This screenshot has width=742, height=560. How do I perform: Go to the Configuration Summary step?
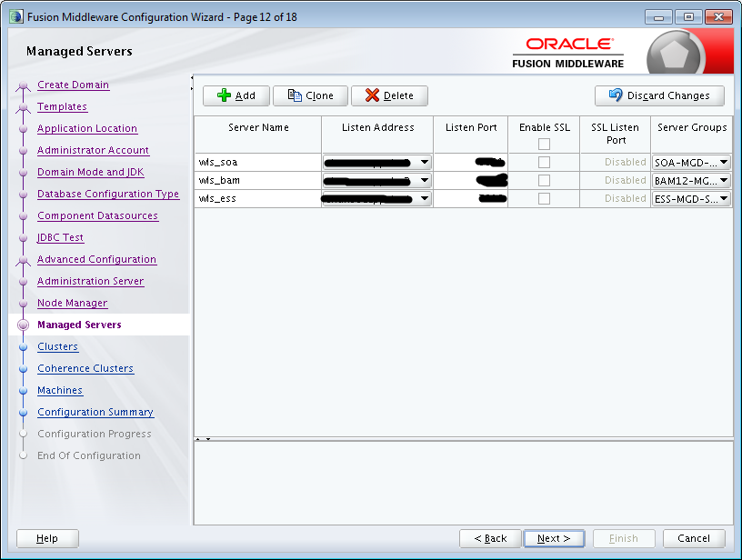(95, 412)
